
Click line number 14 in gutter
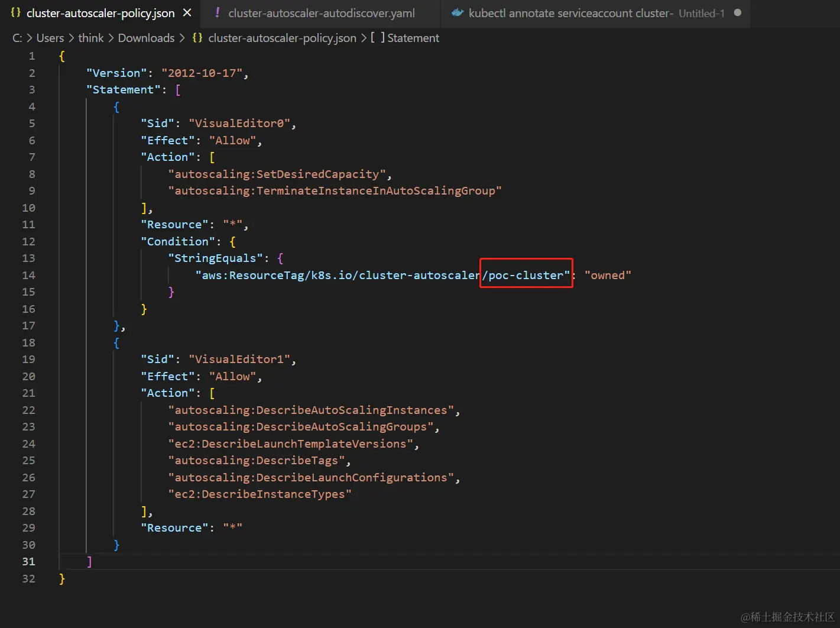pyautogui.click(x=28, y=275)
